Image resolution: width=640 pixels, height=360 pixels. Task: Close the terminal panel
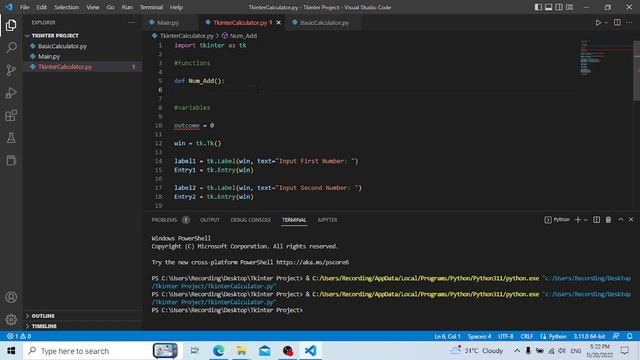pyautogui.click(x=631, y=220)
